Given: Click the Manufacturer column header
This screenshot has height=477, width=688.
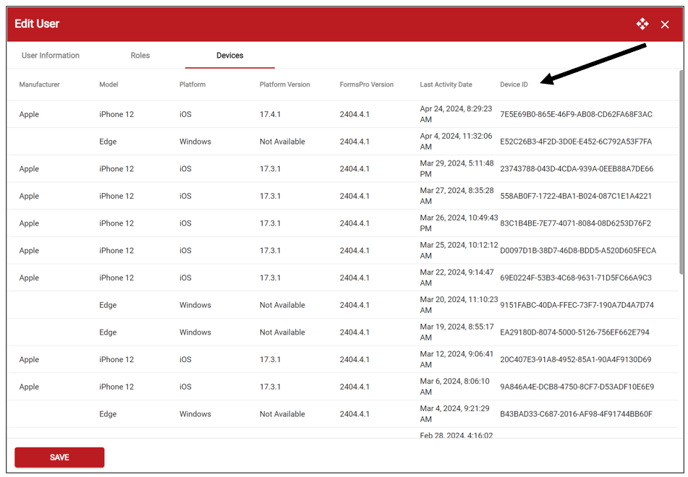Looking at the screenshot, I should coord(39,84).
